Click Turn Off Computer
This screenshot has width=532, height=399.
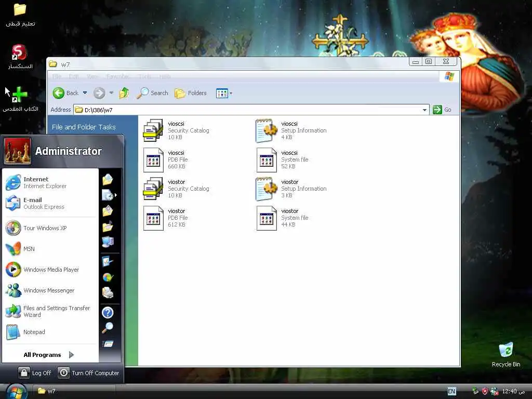pyautogui.click(x=88, y=373)
